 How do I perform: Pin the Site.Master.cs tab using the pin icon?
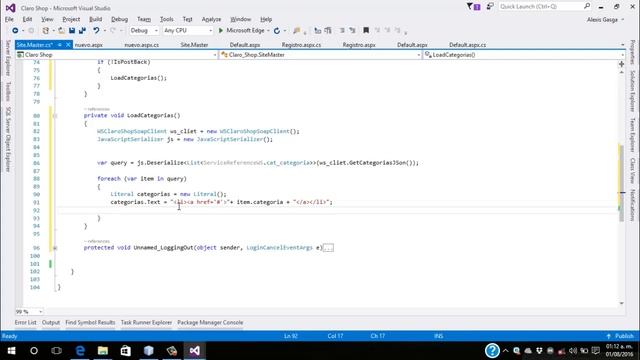(x=60, y=45)
